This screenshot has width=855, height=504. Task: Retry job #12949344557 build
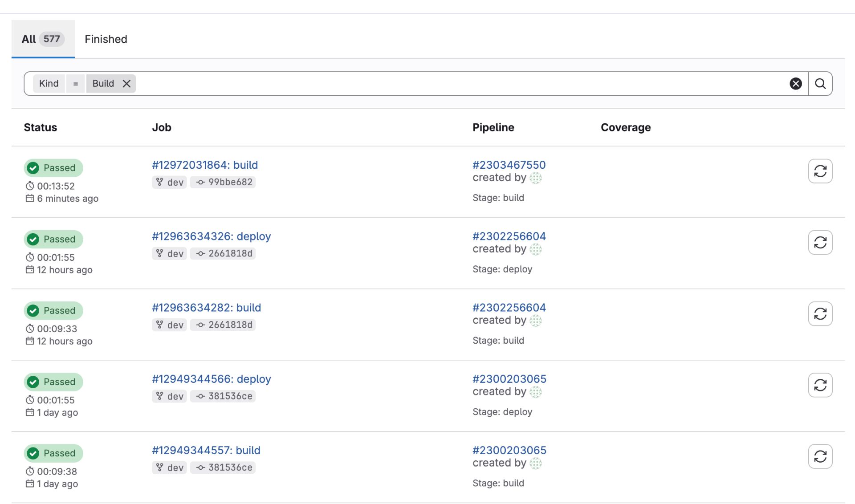coord(820,456)
